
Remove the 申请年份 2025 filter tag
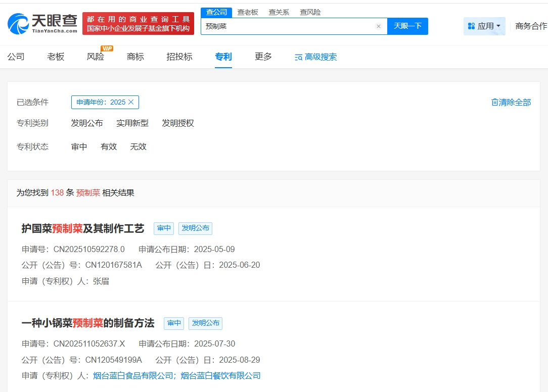tap(131, 102)
